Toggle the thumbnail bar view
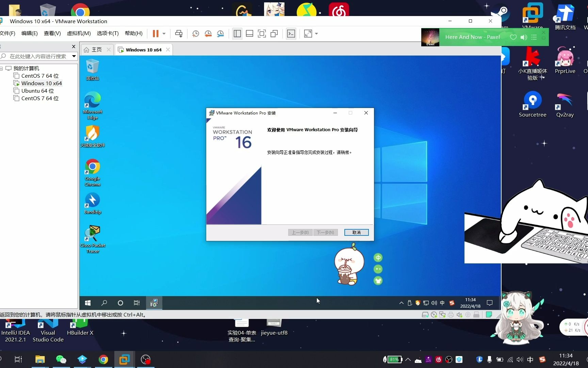This screenshot has width=588, height=368. coord(249,33)
